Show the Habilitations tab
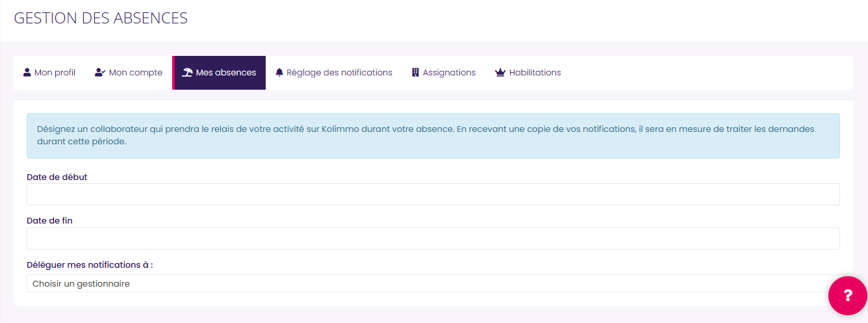 coord(528,73)
